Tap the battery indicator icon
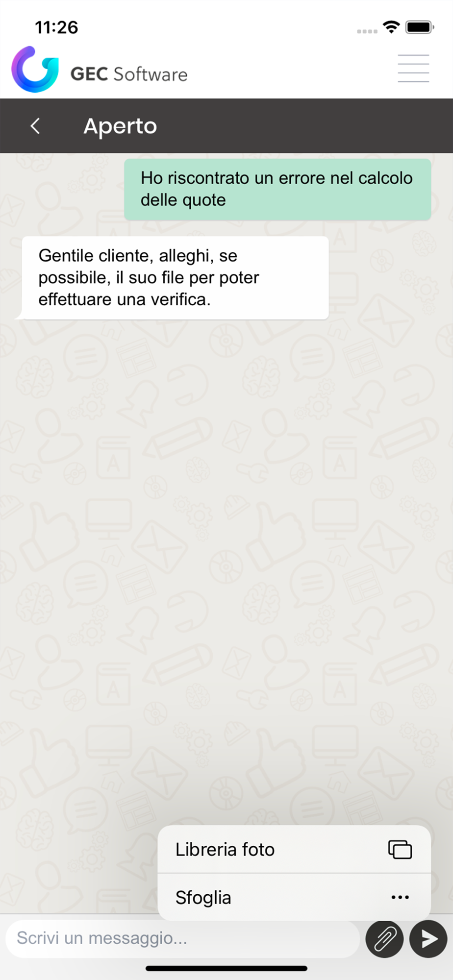Viewport: 453px width, 980px height. 420,27
